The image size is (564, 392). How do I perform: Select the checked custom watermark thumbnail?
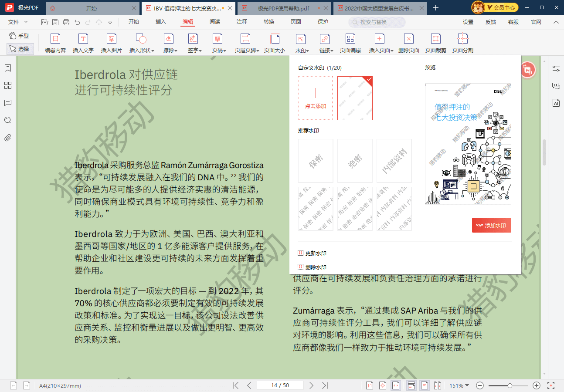coord(355,98)
